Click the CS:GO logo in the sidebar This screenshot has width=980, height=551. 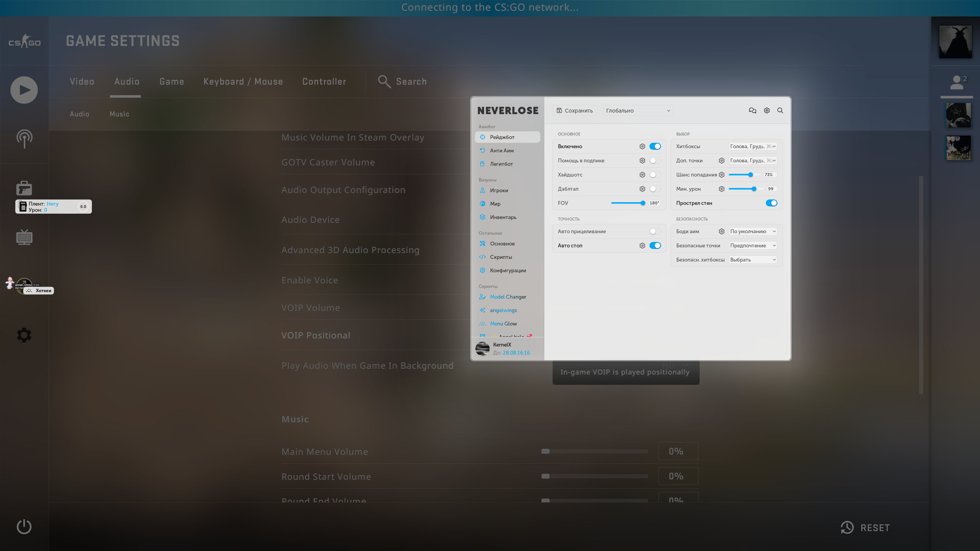coord(25,41)
